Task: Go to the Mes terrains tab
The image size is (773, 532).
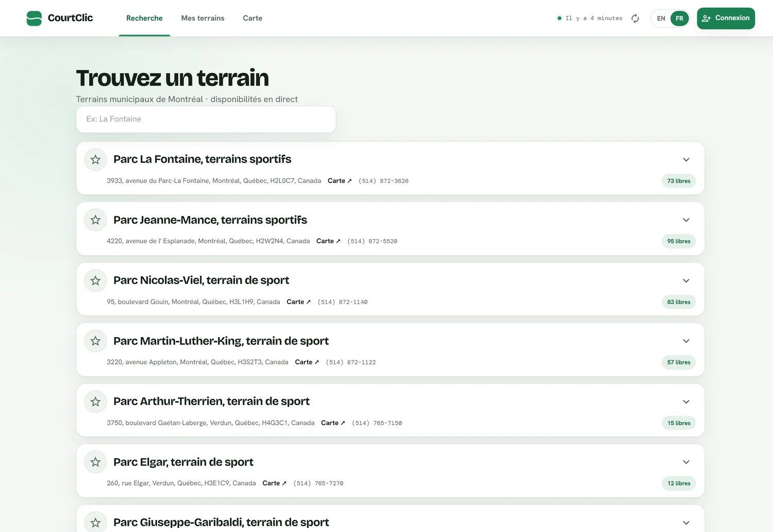Action: [203, 19]
